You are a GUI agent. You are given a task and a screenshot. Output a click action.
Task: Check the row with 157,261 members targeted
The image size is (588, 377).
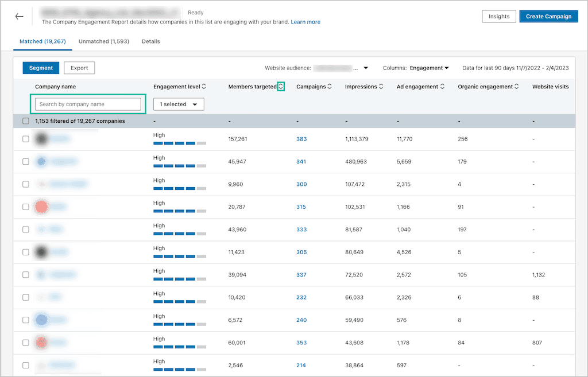pyautogui.click(x=26, y=139)
